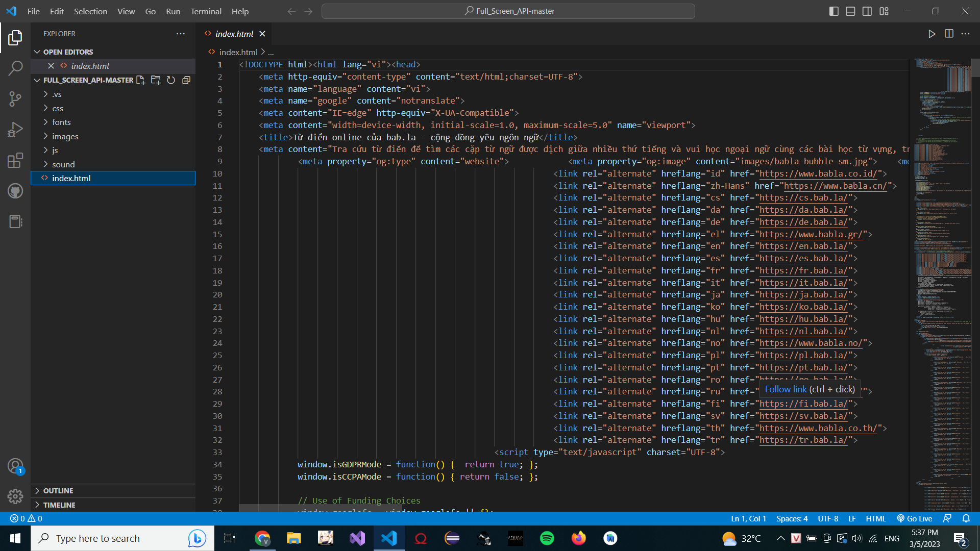The height and width of the screenshot is (551, 980).
Task: Create a new file in the Explorer
Action: pos(141,80)
